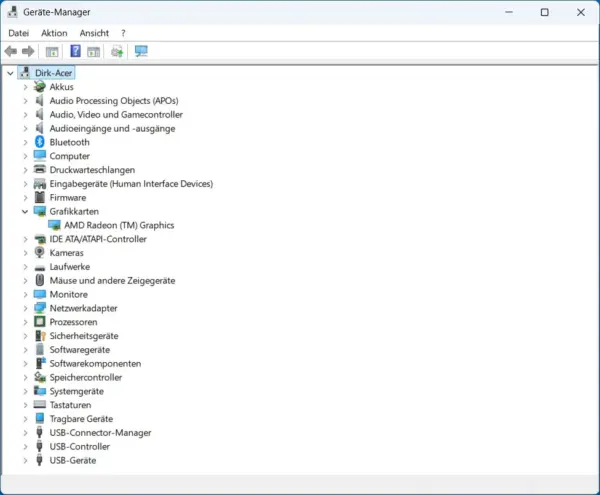Expand Audio Processing Objects (APOs) arrow
The image size is (600, 495).
click(x=25, y=101)
